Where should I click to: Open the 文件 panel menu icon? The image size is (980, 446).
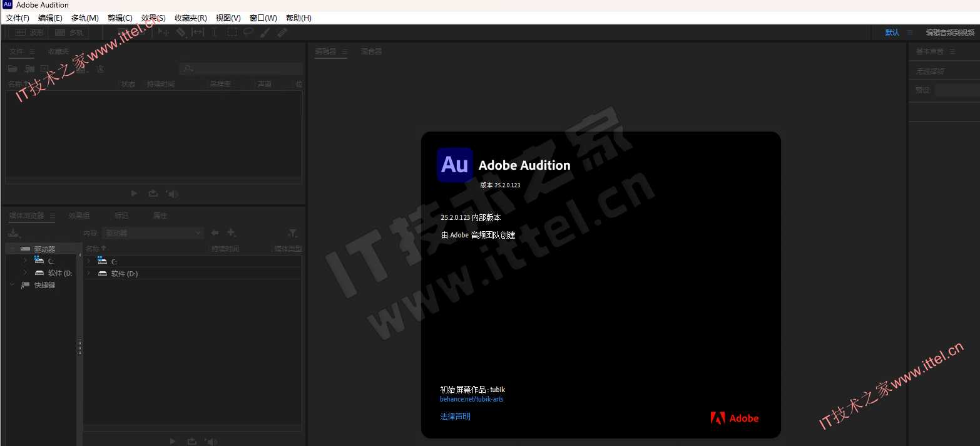(32, 51)
